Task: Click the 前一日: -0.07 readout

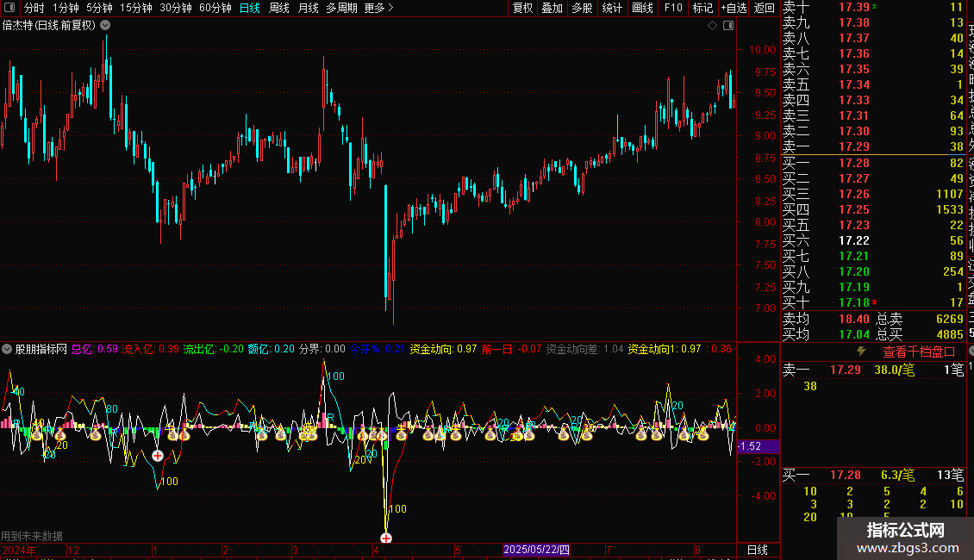Action: tap(511, 349)
